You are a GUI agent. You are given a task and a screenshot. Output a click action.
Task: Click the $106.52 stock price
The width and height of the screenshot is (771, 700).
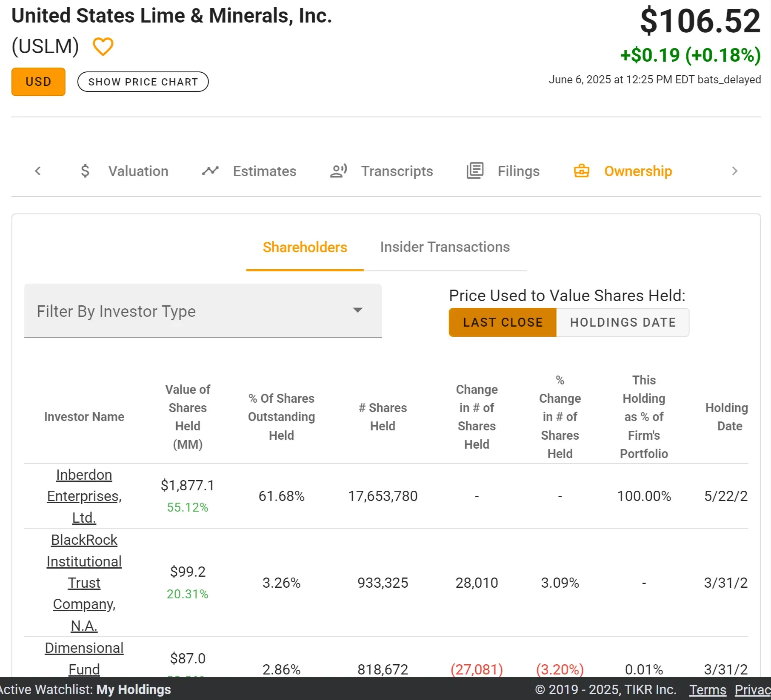coord(700,21)
